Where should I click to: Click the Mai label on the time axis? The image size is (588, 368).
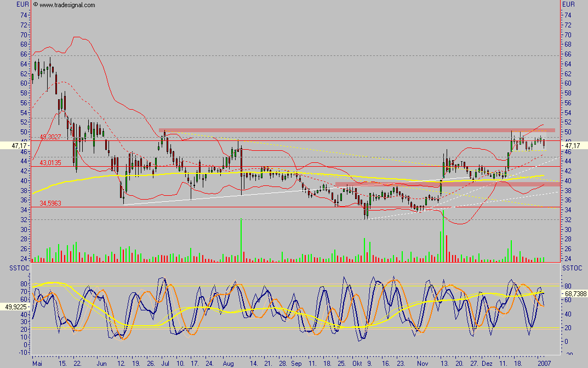[38, 363]
